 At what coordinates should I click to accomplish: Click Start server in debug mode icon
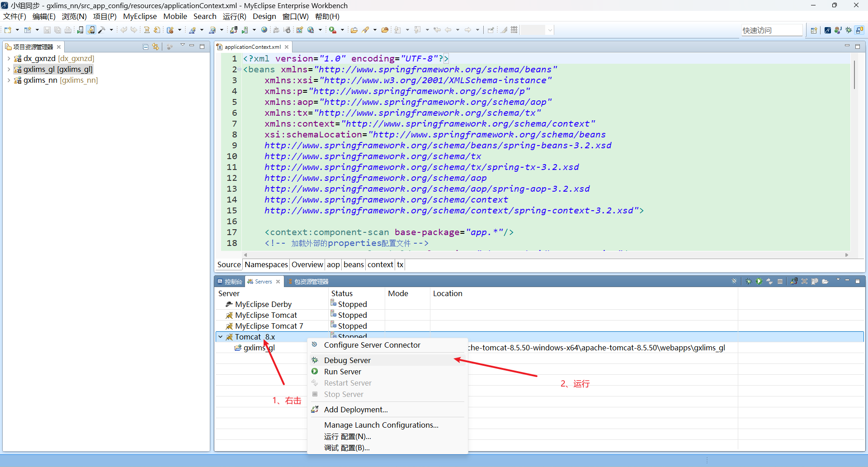click(749, 281)
